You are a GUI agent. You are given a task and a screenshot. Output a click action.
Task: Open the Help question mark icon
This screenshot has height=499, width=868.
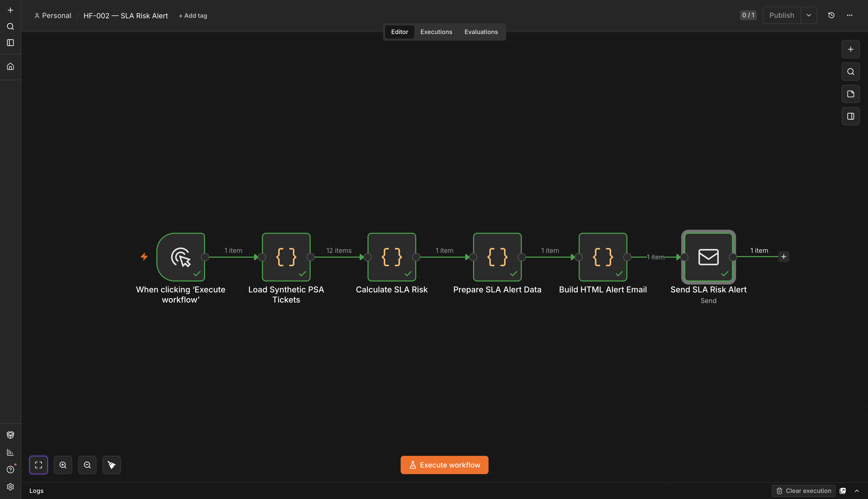[10, 470]
